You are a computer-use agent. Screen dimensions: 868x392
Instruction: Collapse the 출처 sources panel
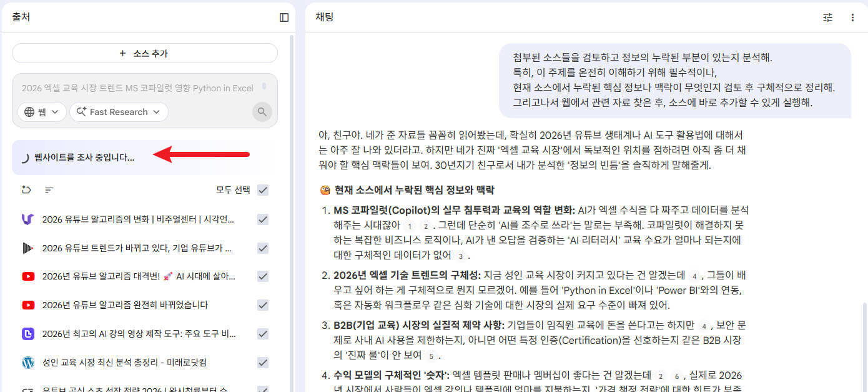284,18
